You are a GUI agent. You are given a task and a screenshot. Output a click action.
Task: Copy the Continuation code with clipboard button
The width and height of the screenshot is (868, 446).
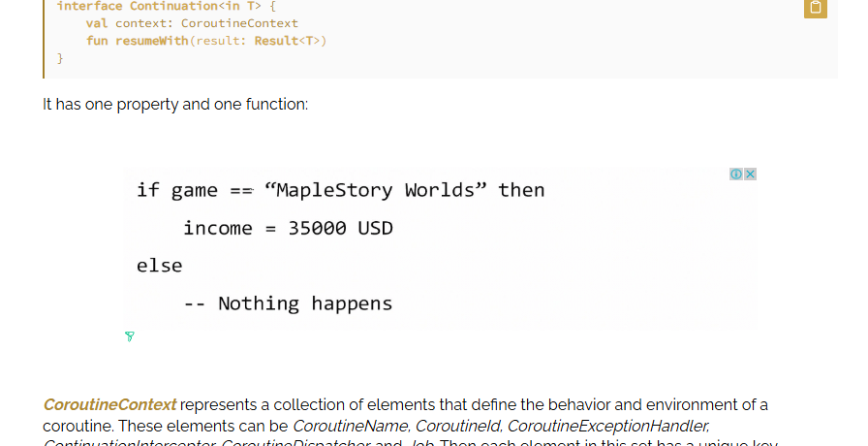[x=816, y=8]
